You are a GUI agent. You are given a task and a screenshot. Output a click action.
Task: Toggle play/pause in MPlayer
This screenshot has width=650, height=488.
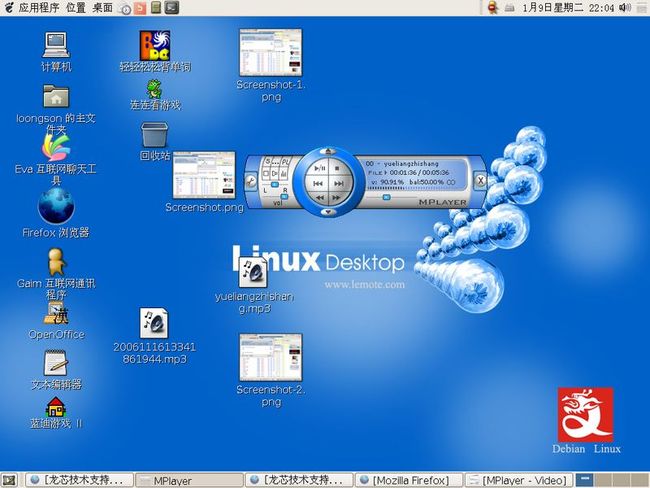point(320,168)
